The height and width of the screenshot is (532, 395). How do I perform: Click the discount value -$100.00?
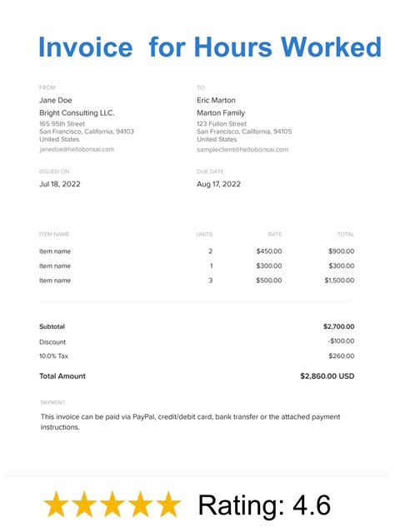point(341,341)
